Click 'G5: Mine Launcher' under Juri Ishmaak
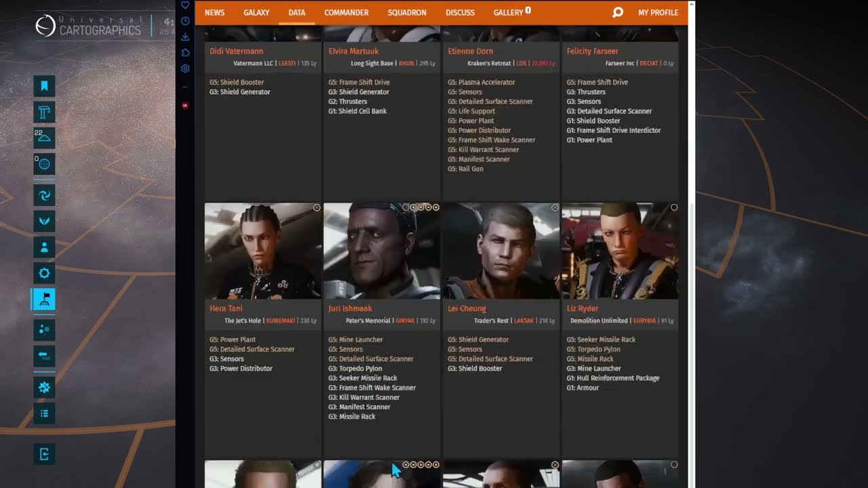The image size is (868, 488). pyautogui.click(x=355, y=340)
